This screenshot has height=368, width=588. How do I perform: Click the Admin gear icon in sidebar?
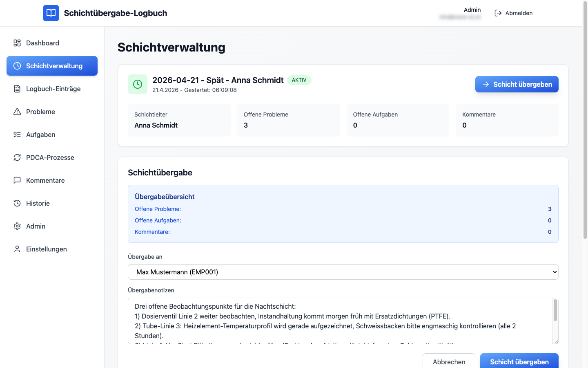pos(17,226)
